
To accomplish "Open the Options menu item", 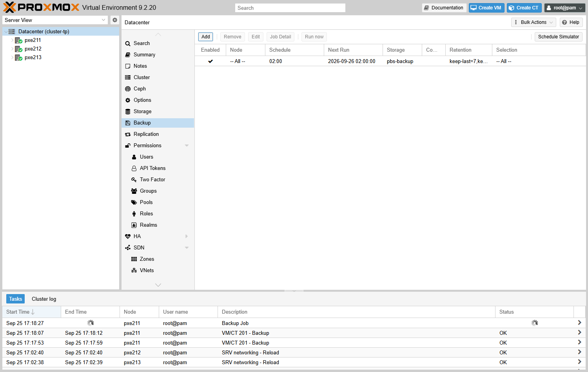I will (158, 100).
